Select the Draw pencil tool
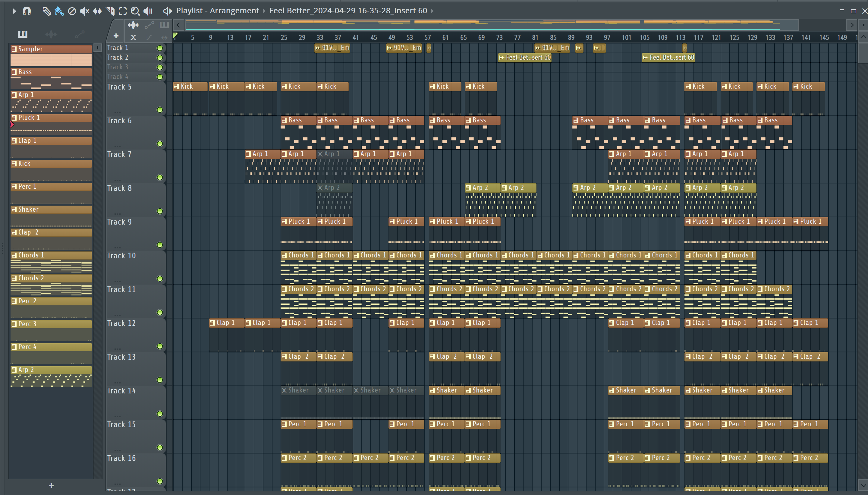 [46, 11]
